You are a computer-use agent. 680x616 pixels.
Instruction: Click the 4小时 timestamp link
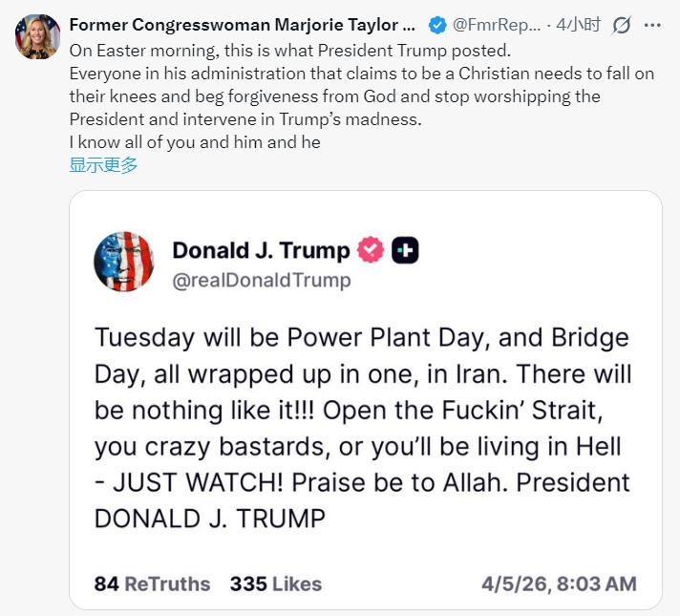(x=578, y=25)
